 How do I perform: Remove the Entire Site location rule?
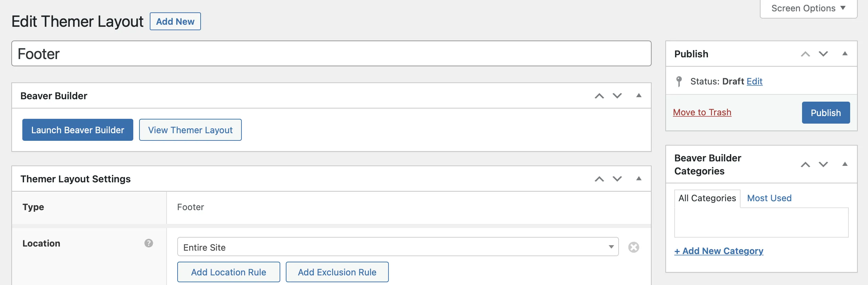(x=633, y=247)
